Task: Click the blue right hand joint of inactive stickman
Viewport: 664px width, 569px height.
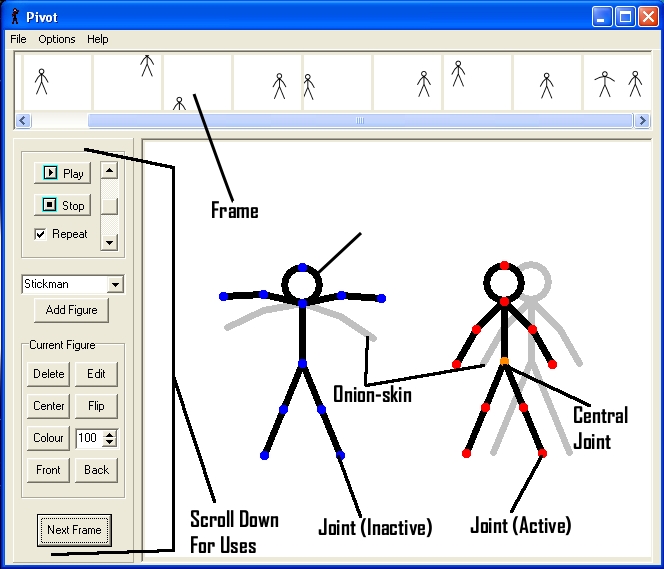Action: click(381, 298)
